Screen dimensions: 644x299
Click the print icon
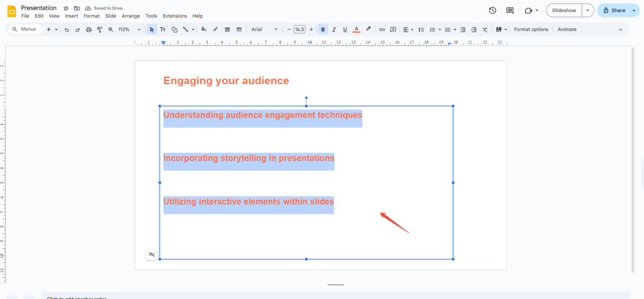tap(89, 29)
